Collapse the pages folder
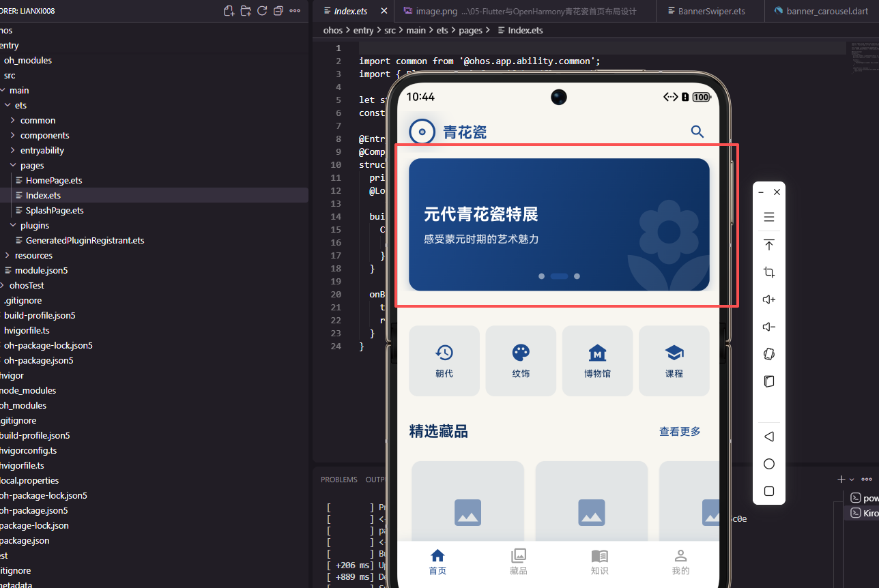 [x=33, y=165]
